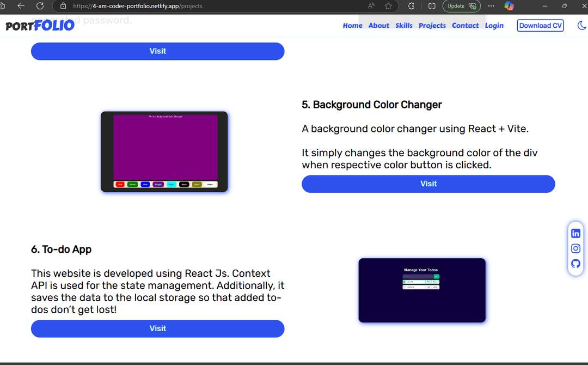The height and width of the screenshot is (365, 588).
Task: Minimize the browser window
Action: click(545, 6)
